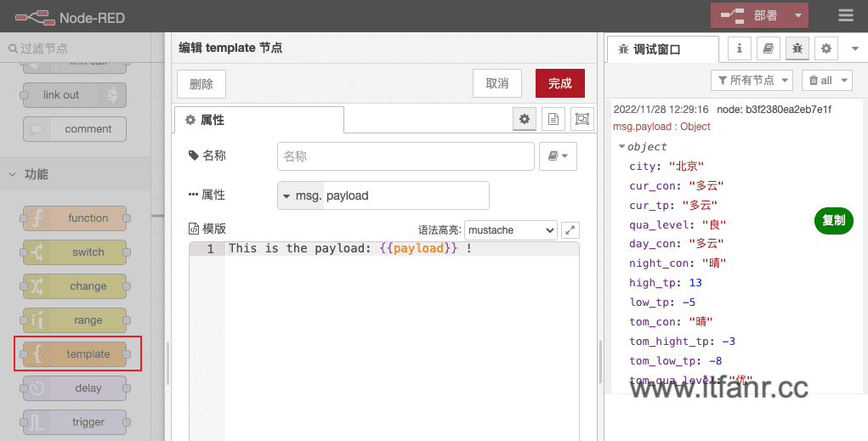Open node description document icon
Screen dimensions: 868x441
coord(553,119)
